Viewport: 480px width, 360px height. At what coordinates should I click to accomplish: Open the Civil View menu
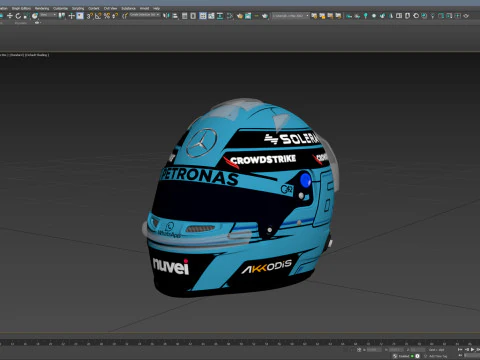point(110,8)
